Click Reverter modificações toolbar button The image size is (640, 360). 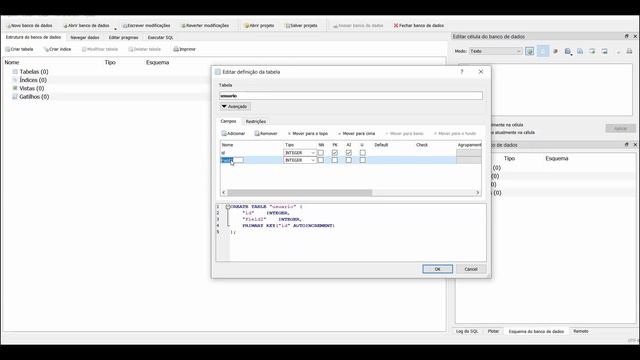pyautogui.click(x=205, y=25)
